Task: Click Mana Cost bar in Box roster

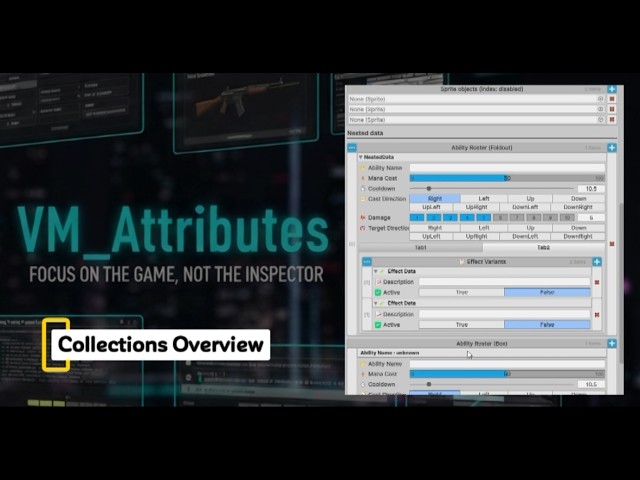Action: [507, 374]
